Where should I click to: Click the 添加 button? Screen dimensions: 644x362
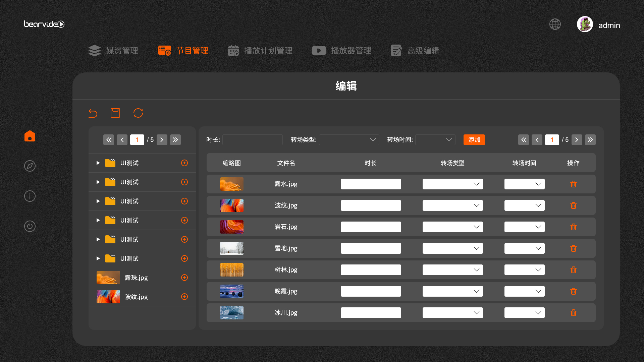click(474, 140)
